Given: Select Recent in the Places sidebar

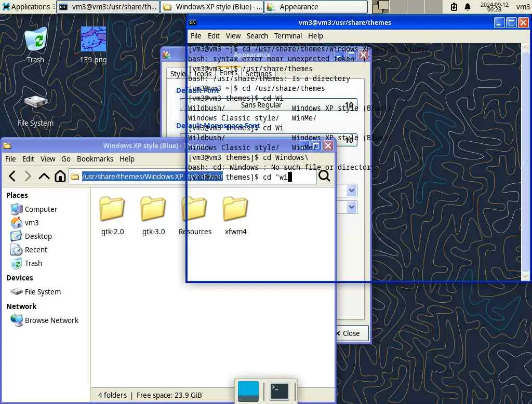Looking at the screenshot, I should pyautogui.click(x=29, y=250).
